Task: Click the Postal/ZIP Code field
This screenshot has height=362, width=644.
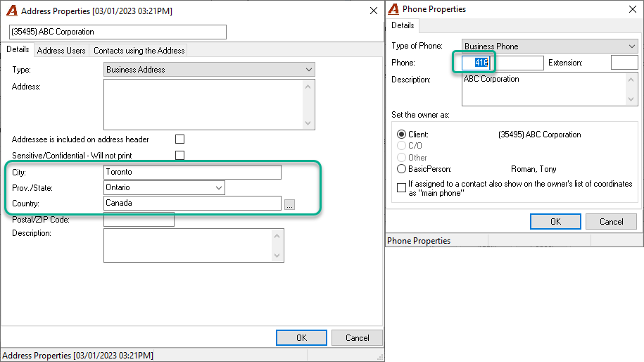Action: point(139,220)
